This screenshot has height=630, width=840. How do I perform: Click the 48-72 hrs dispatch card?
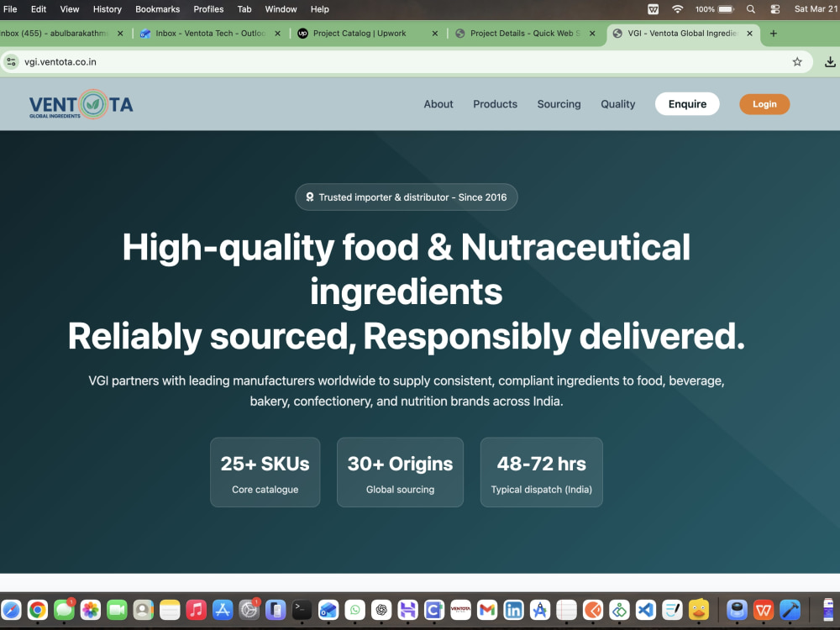tap(542, 472)
